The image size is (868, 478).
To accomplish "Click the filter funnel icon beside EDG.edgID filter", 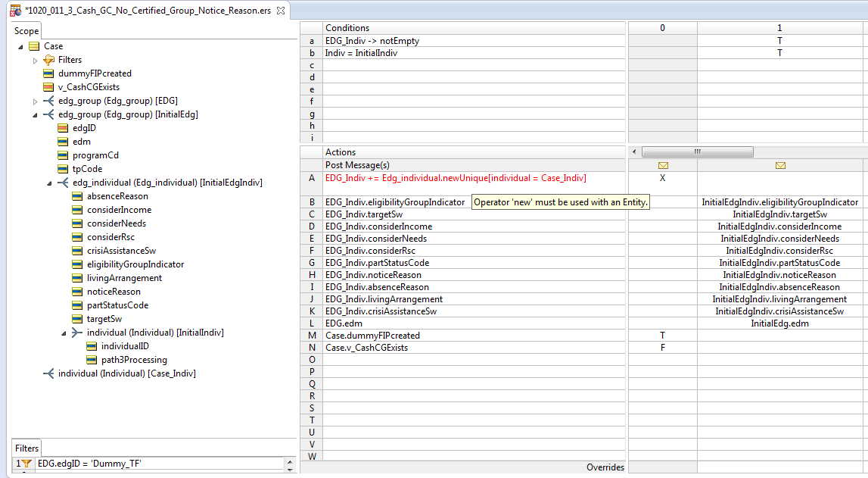I will (x=26, y=464).
